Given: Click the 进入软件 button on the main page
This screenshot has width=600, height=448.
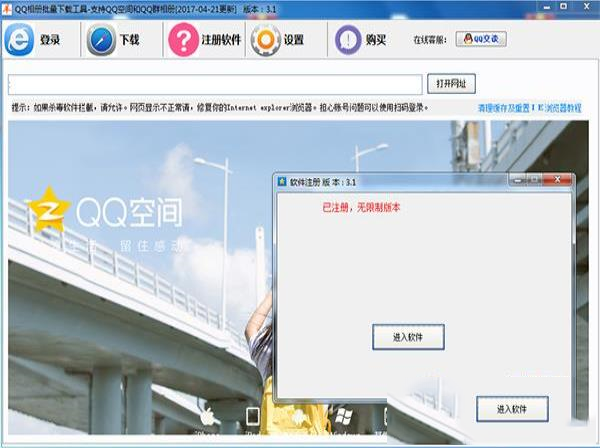Looking at the screenshot, I should (x=512, y=409).
